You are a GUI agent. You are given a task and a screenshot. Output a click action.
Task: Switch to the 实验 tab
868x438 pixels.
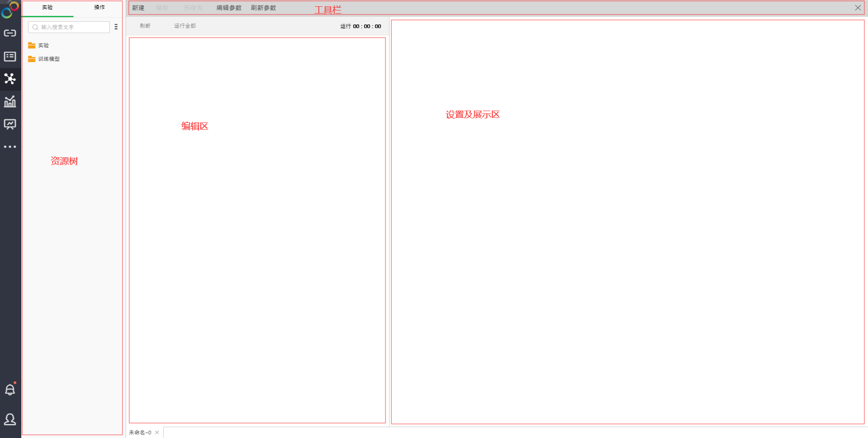(47, 7)
